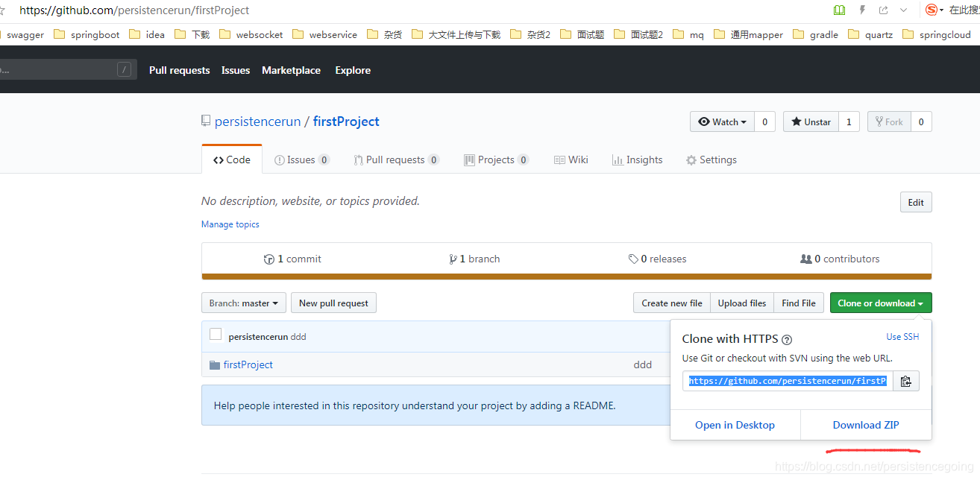Open the Branch: master selector
980x480 pixels.
[x=244, y=303]
